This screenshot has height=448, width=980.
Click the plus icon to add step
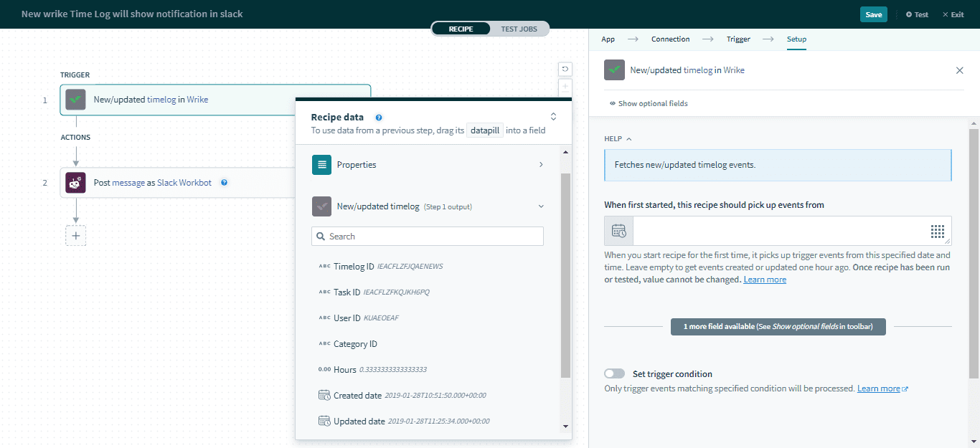coord(75,236)
